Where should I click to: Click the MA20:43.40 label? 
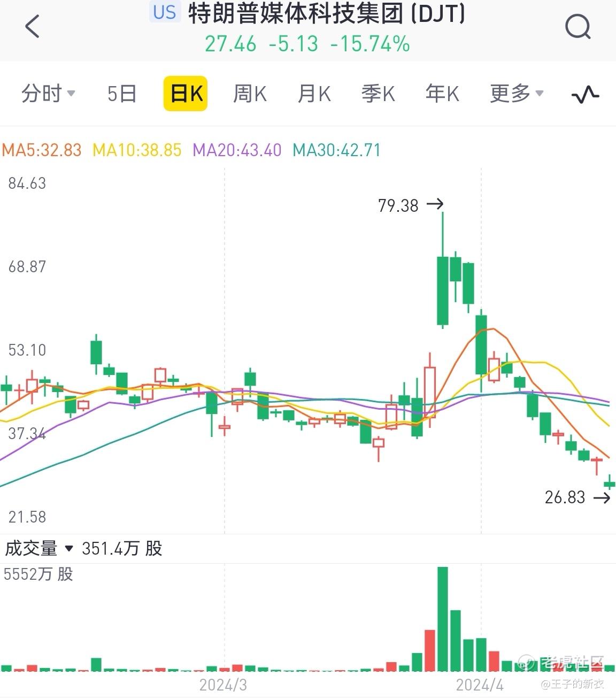(x=237, y=150)
